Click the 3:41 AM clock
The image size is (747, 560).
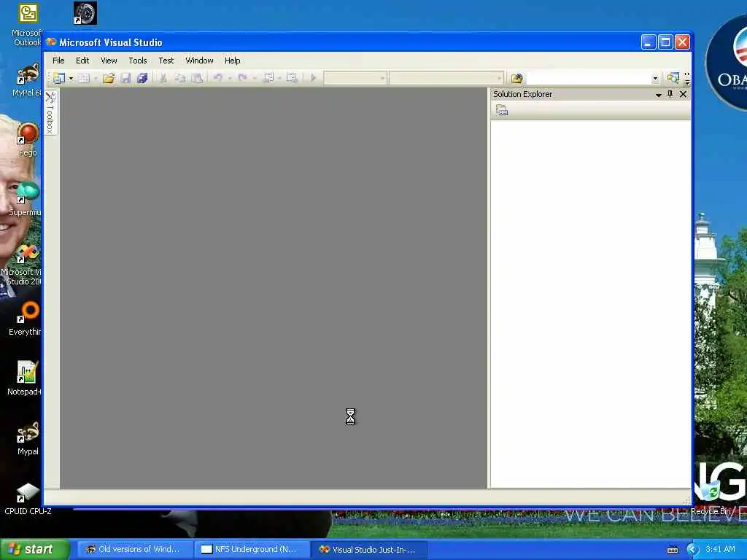720,549
